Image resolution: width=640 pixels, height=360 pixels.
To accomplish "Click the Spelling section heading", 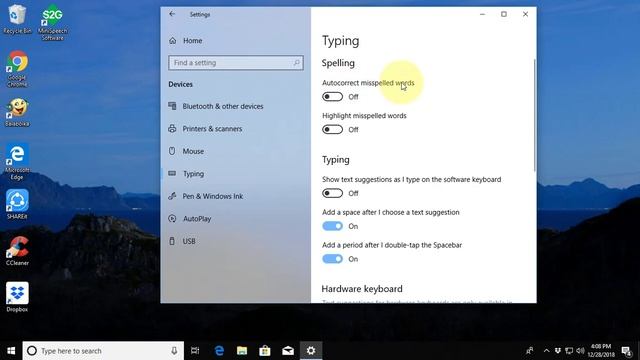I will tap(338, 63).
